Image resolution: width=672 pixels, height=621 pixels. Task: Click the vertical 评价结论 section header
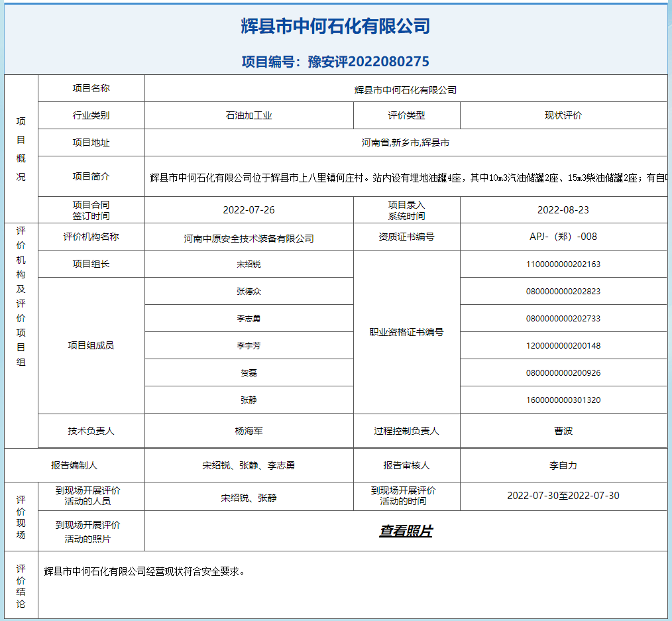(21, 586)
